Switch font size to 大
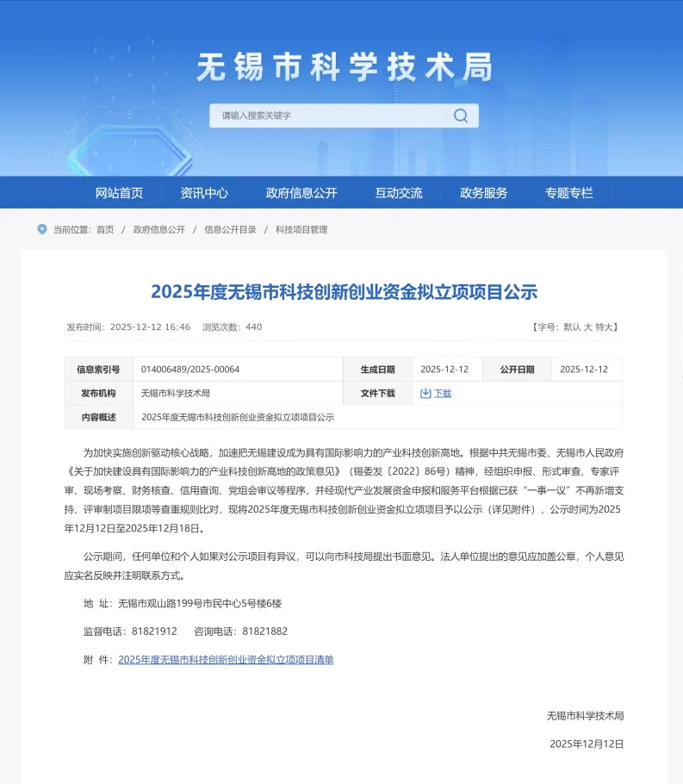The image size is (683, 784). click(588, 327)
